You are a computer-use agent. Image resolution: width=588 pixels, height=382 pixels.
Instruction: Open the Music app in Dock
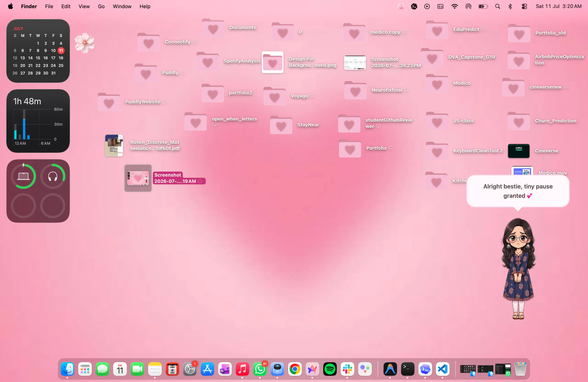(242, 369)
